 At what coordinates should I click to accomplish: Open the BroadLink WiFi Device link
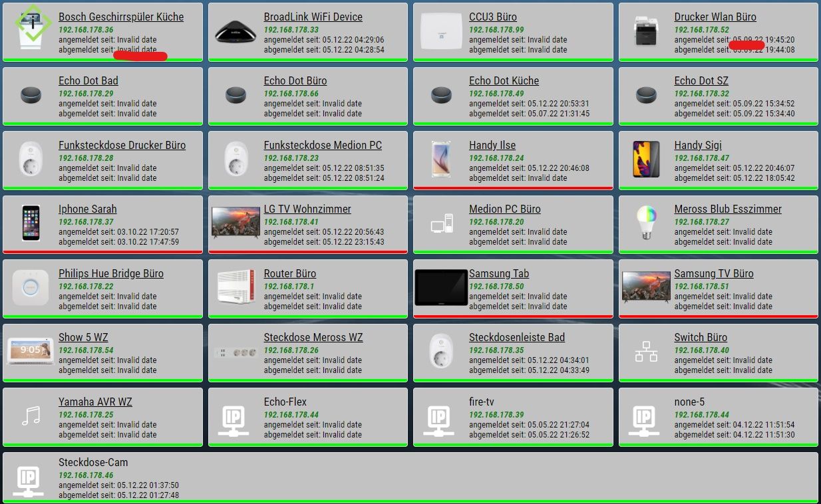(x=313, y=17)
